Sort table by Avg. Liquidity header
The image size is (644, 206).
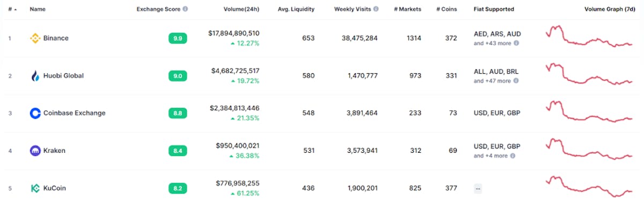(x=296, y=9)
